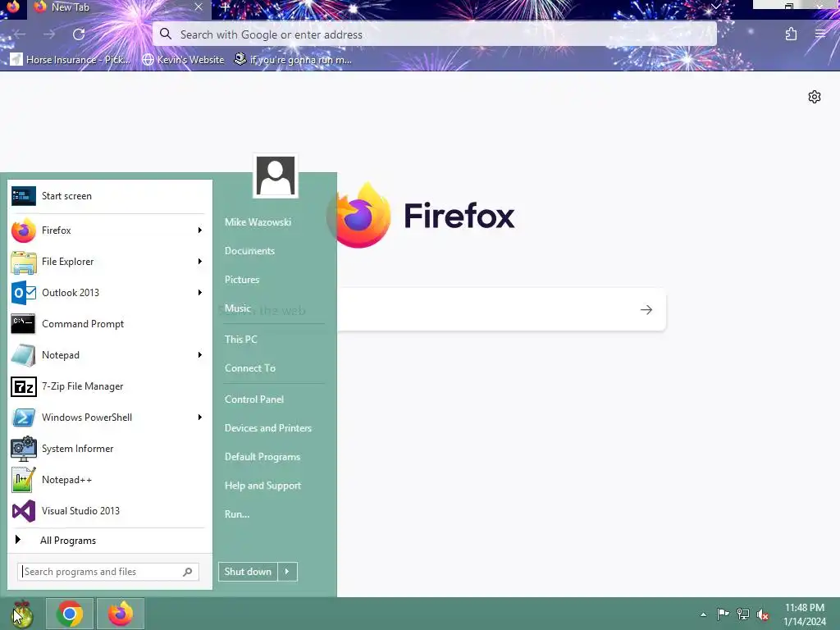Viewport: 840px width, 630px height.
Task: Open the Firefox extensions icon
Action: [x=792, y=34]
